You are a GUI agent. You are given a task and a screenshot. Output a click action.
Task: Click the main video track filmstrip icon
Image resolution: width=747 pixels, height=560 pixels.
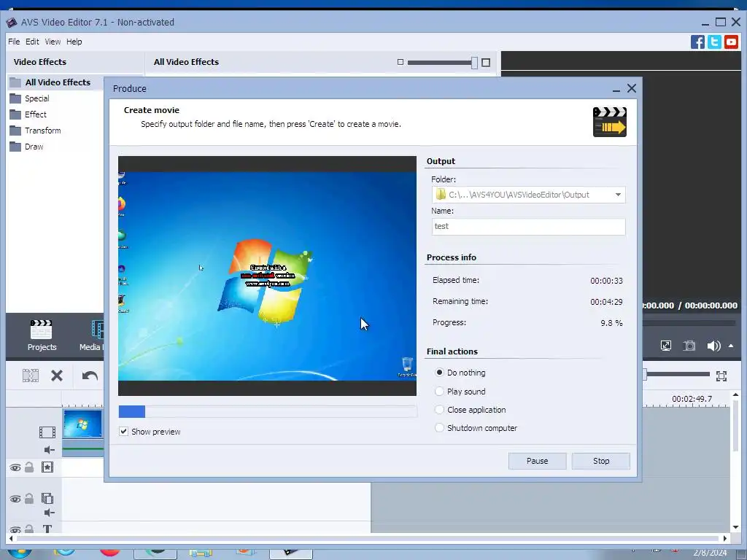(x=47, y=432)
